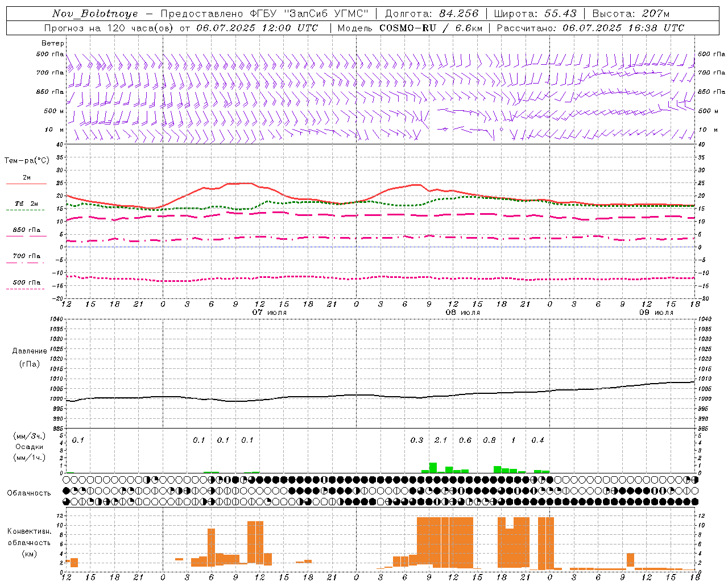This screenshot has width=728, height=582.
Task: Click the 0.6 precipitation amount
Action: point(465,440)
